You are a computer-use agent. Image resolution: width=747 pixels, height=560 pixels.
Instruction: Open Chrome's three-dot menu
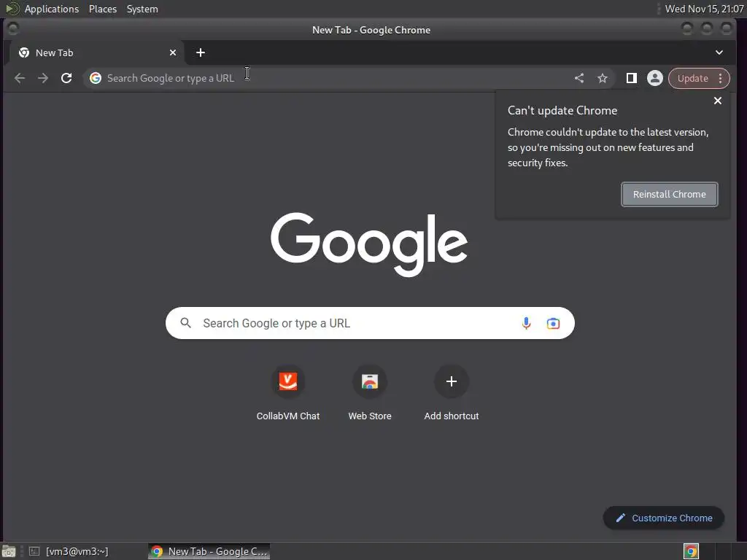(x=720, y=79)
